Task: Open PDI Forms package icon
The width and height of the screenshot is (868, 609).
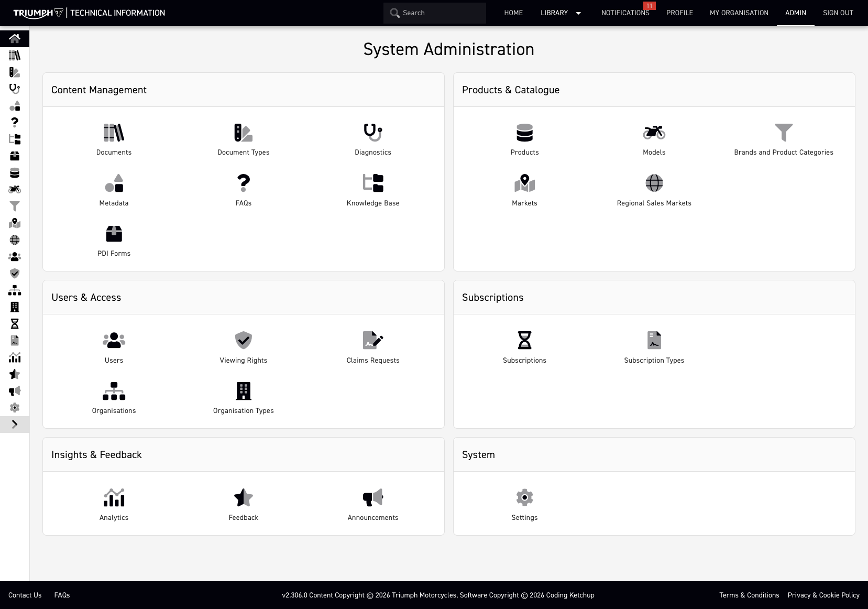Action: 114,233
